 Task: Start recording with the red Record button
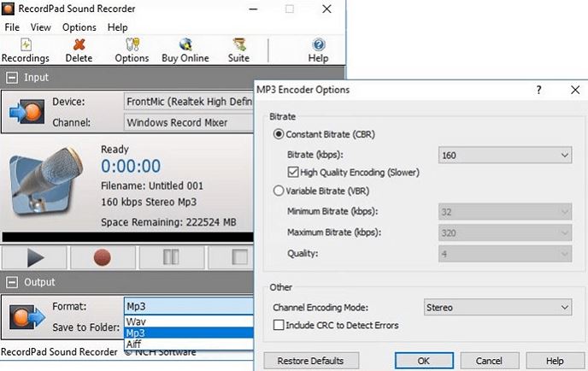103,257
